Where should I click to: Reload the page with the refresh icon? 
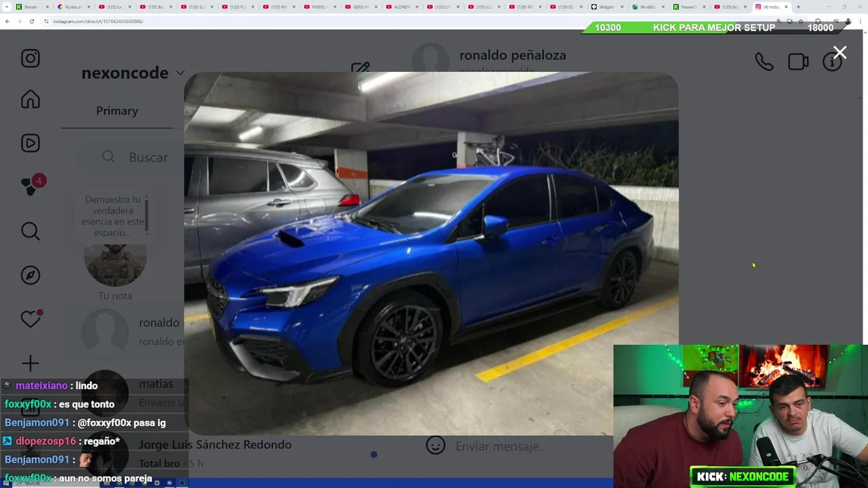click(32, 21)
